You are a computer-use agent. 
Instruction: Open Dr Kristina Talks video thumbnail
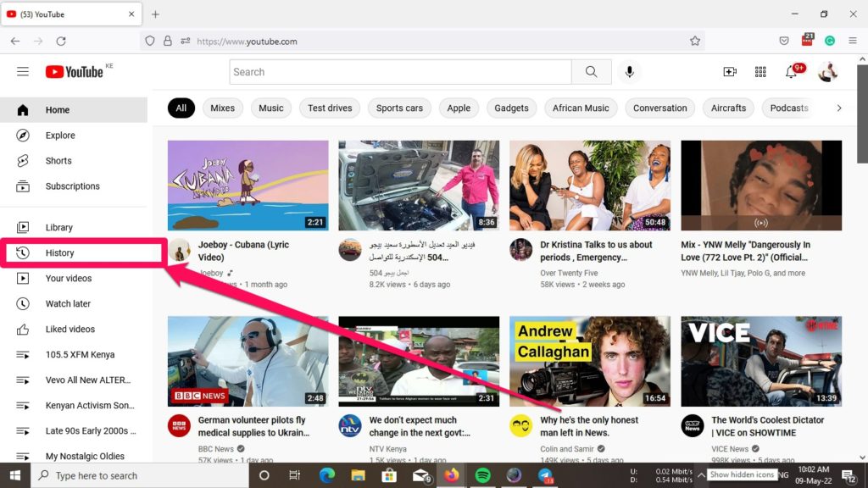coord(590,186)
